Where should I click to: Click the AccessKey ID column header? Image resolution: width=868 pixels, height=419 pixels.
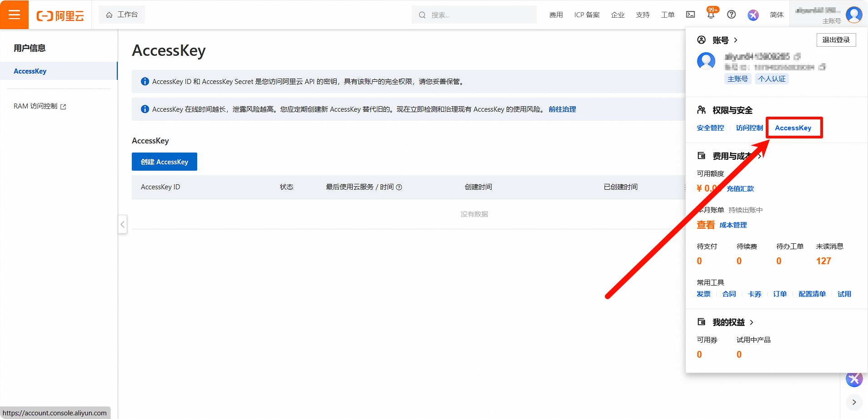[x=160, y=187]
